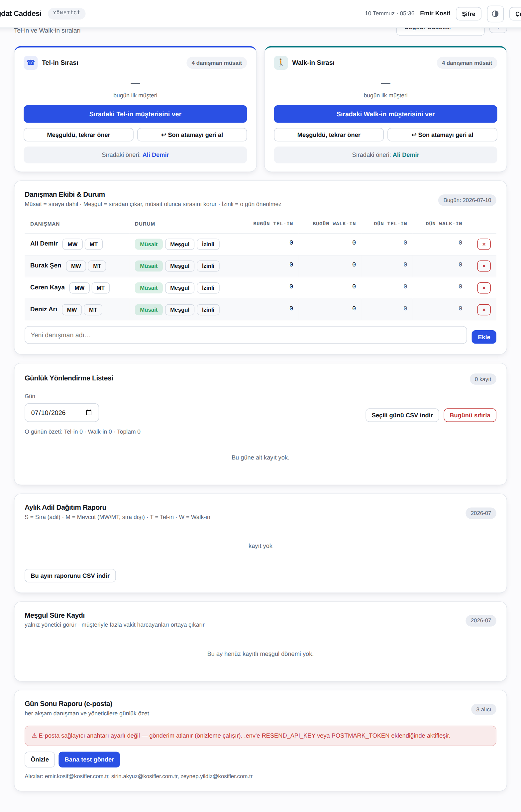Click the Ekle button
521x812 pixels.
tap(483, 337)
